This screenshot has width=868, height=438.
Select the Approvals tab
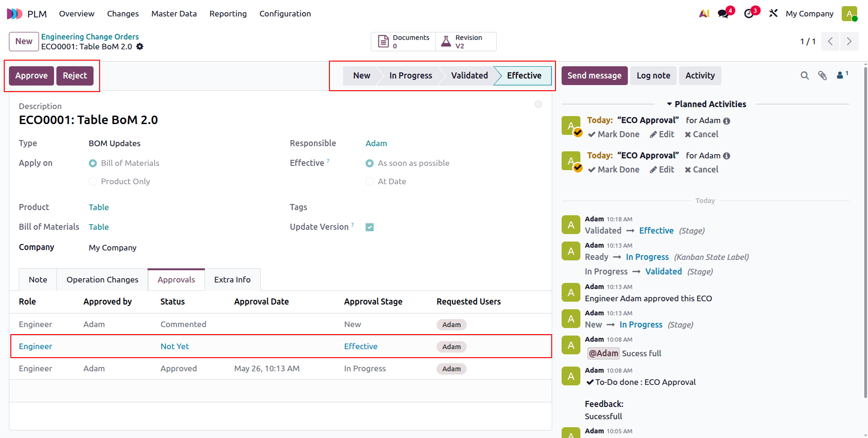coord(176,280)
